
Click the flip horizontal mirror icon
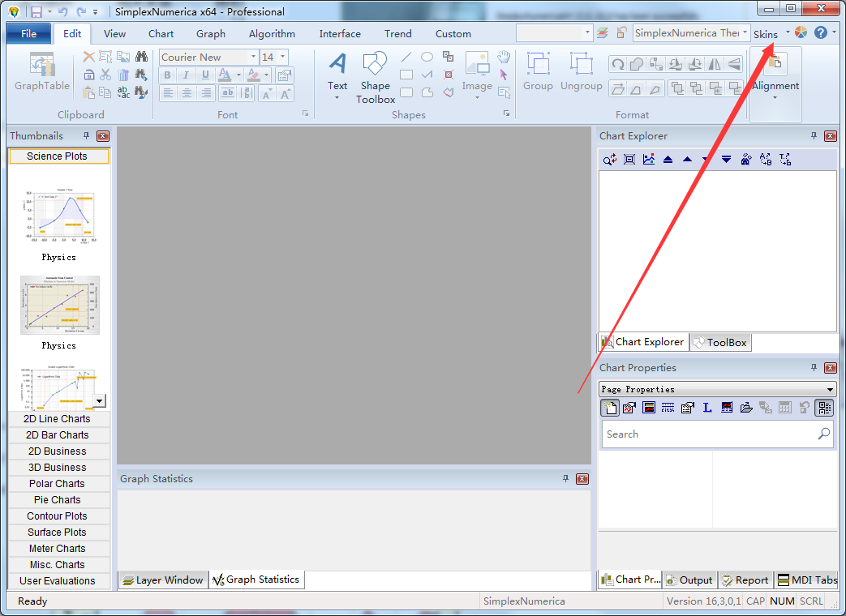(x=715, y=64)
